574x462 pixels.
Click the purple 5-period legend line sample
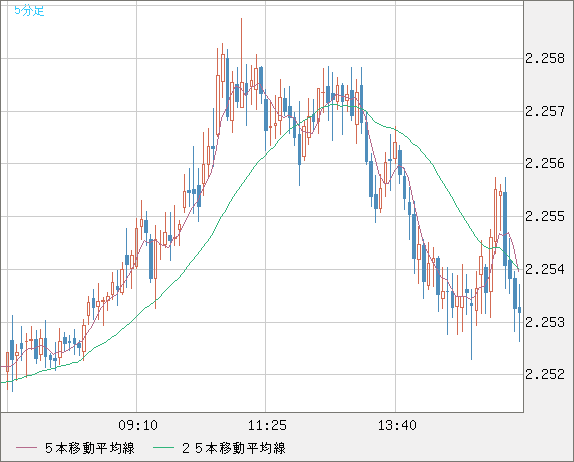(27, 448)
